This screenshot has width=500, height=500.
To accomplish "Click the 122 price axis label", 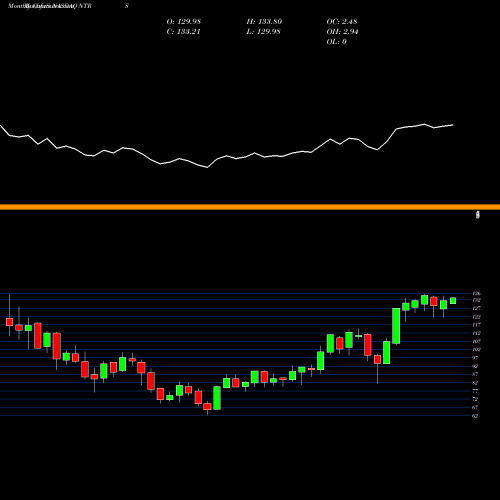I will (x=477, y=317).
